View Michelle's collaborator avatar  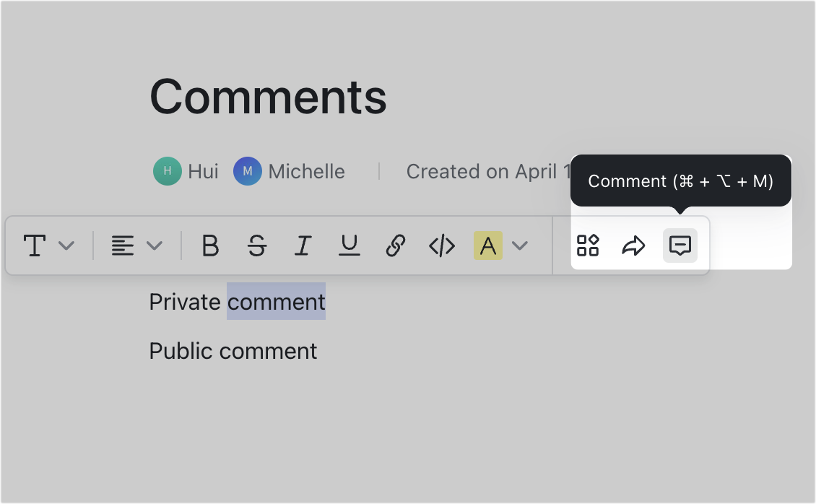click(x=247, y=171)
